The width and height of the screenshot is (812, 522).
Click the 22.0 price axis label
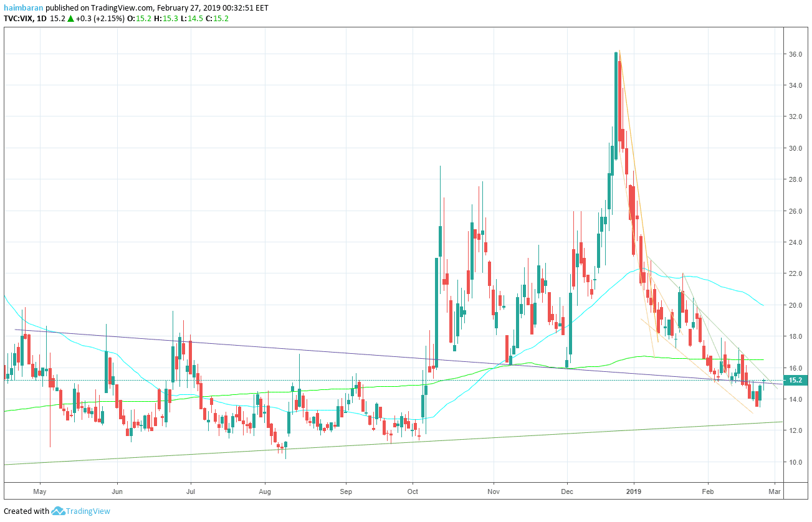pos(795,273)
